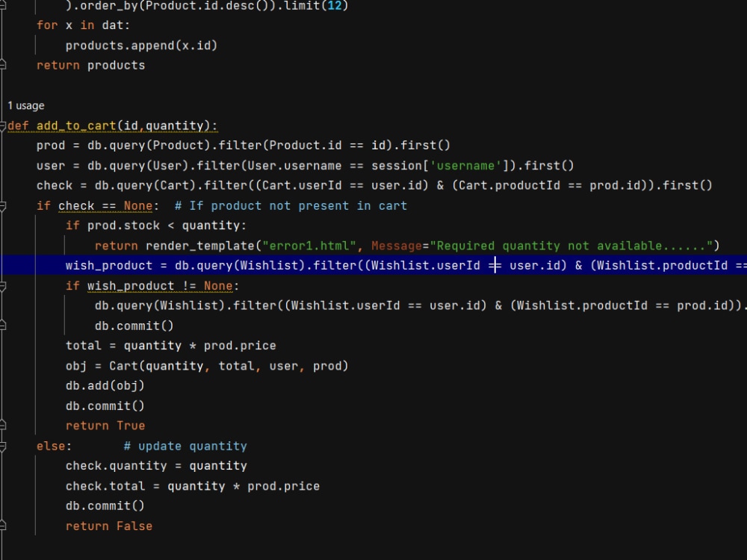Click "User.username" in the user filter
747x560 pixels.
pyautogui.click(x=294, y=166)
